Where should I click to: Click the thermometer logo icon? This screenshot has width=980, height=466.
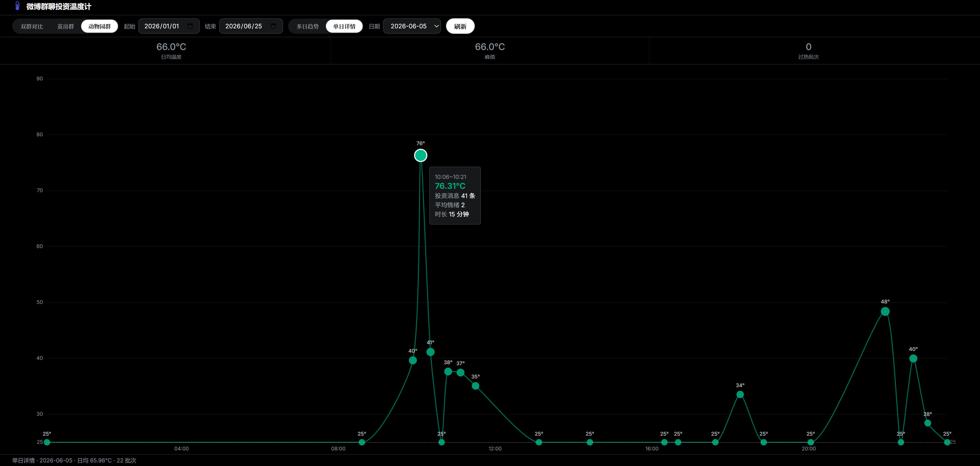[x=17, y=6]
